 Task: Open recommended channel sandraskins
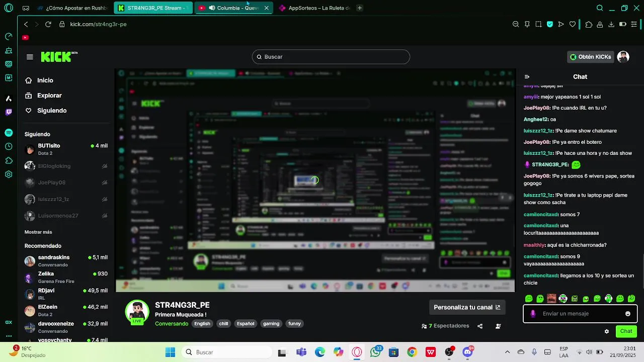66,261
